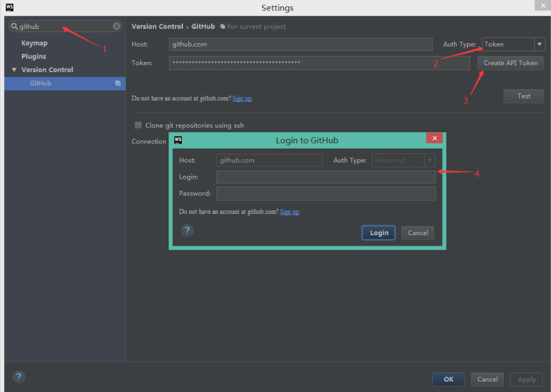Click Sign up link in Settings panel
The image size is (551, 392).
242,99
